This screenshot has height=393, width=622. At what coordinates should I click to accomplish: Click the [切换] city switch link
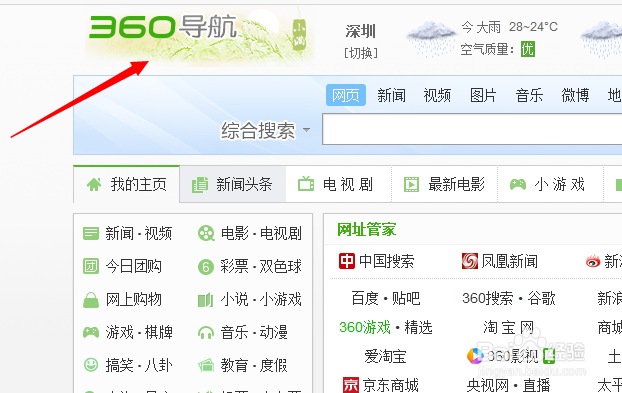click(x=361, y=53)
